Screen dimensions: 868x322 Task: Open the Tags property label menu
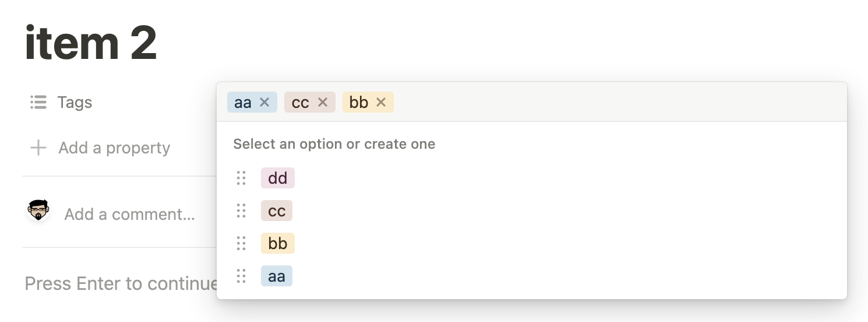coord(75,103)
